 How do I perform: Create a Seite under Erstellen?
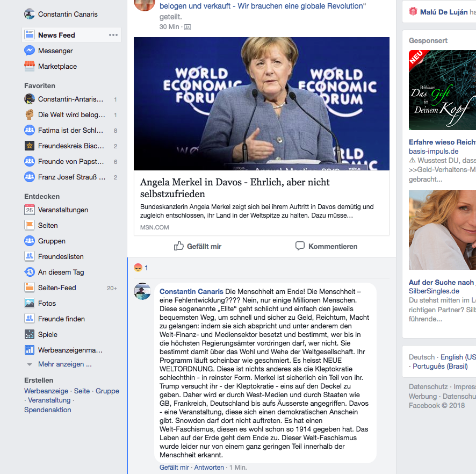click(82, 391)
